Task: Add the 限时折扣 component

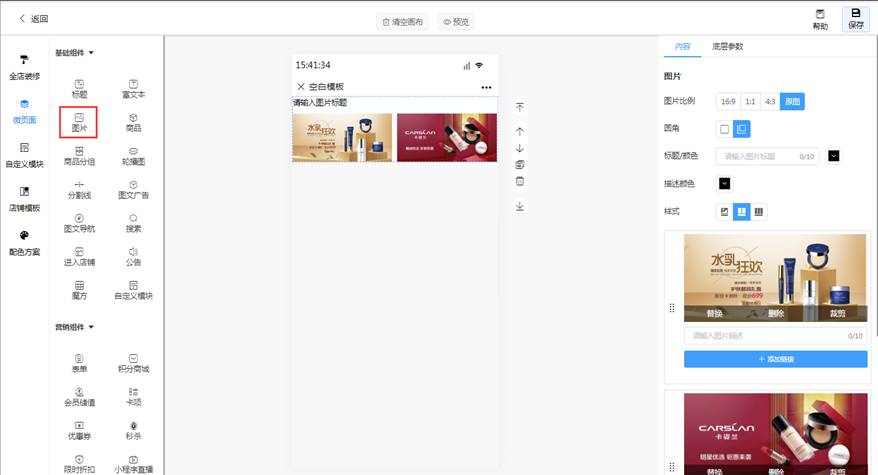Action: 79,464
